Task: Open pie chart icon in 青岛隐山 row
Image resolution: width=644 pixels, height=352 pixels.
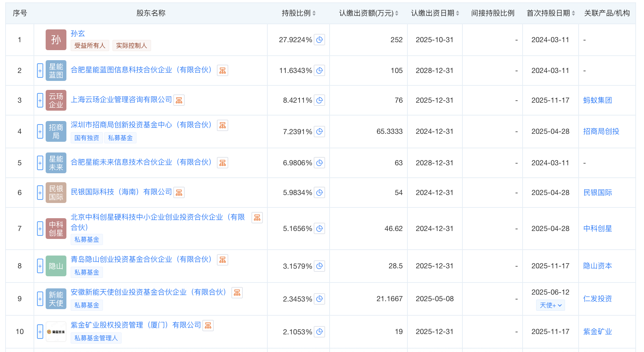Action: pos(320,266)
